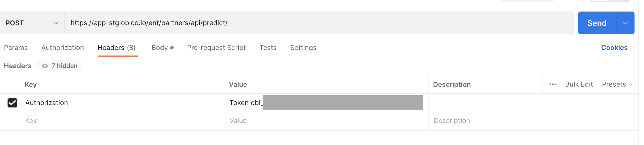Click the request URL field
644x145 pixels.
(319, 23)
